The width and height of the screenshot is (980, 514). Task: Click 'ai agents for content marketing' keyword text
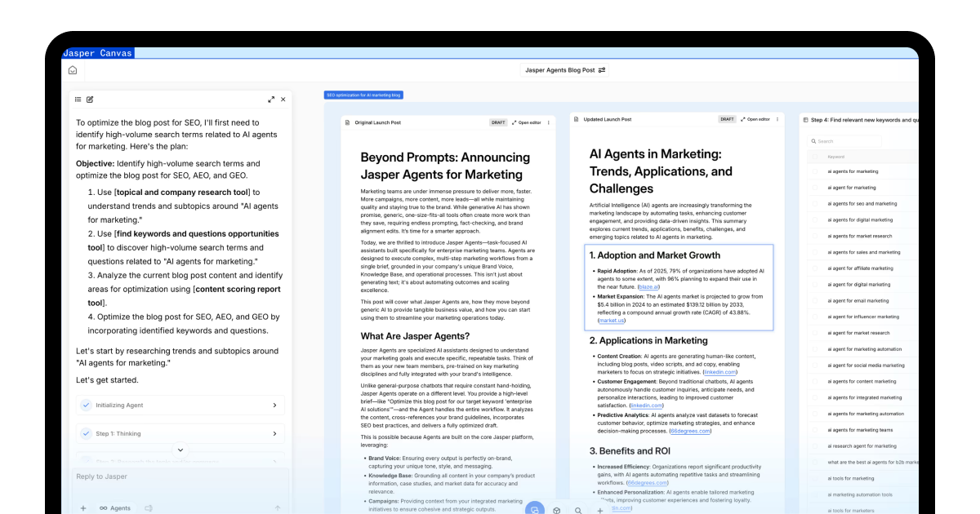862,381
